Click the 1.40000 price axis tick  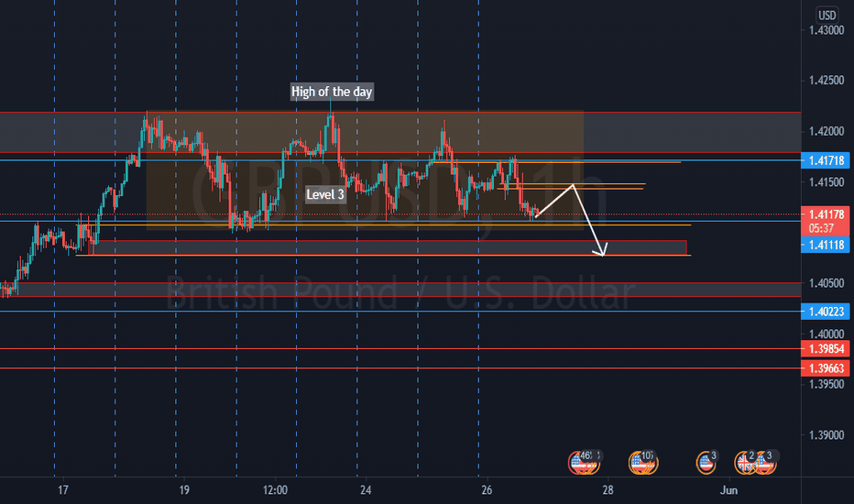coord(827,334)
